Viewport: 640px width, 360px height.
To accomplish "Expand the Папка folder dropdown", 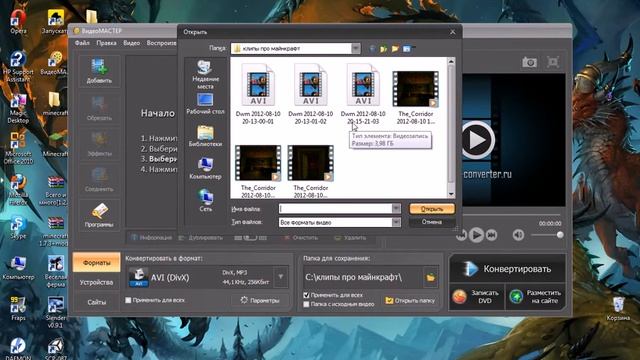I will [x=356, y=49].
